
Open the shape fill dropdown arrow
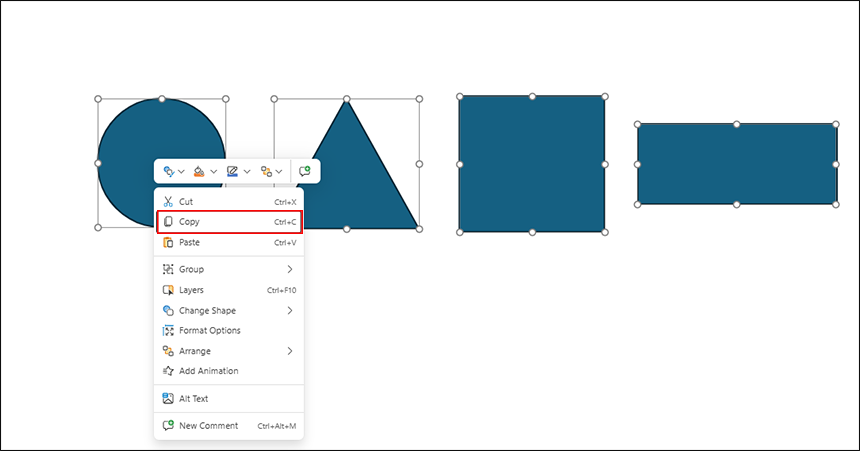(214, 172)
